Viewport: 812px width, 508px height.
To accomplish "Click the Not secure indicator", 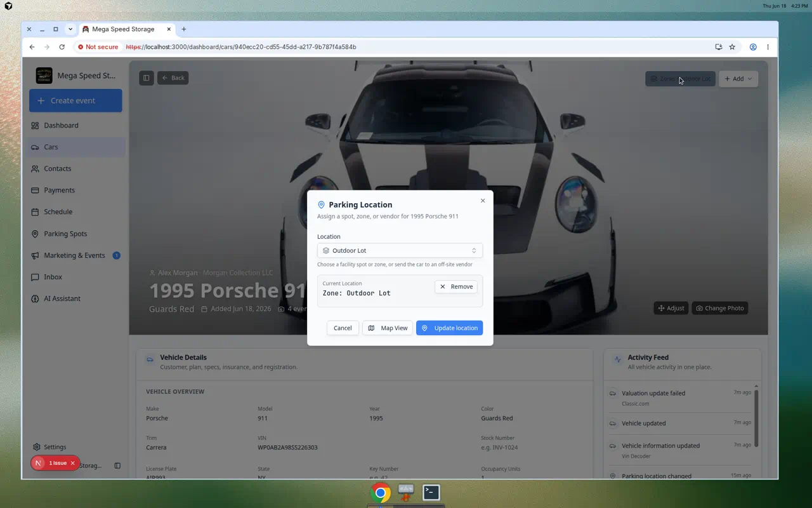I will [x=98, y=47].
